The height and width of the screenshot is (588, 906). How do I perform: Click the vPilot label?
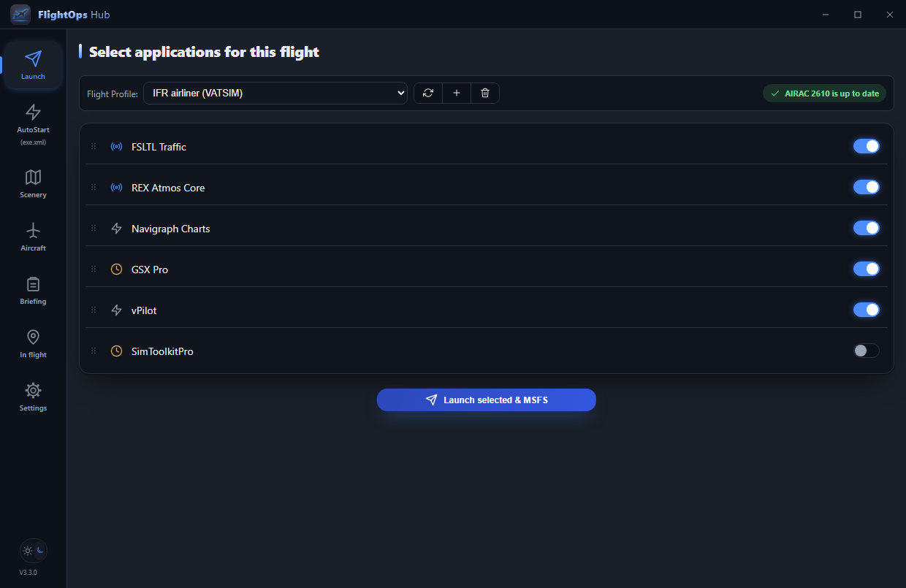click(x=144, y=310)
